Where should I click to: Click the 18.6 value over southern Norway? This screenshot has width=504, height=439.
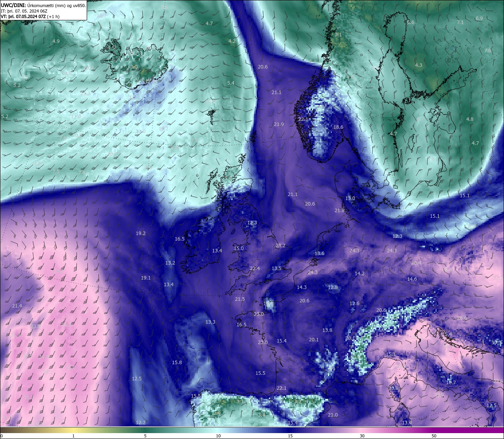pyautogui.click(x=338, y=127)
